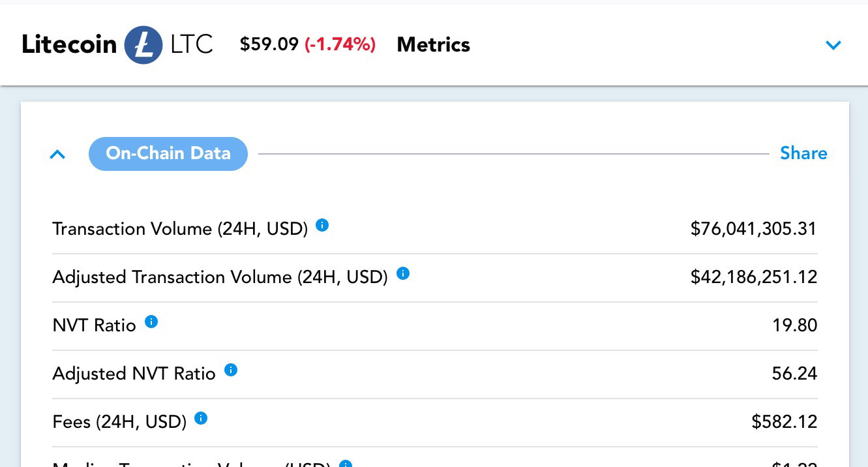
Task: Click the Adjusted NVT Ratio info icon
Action: click(231, 370)
